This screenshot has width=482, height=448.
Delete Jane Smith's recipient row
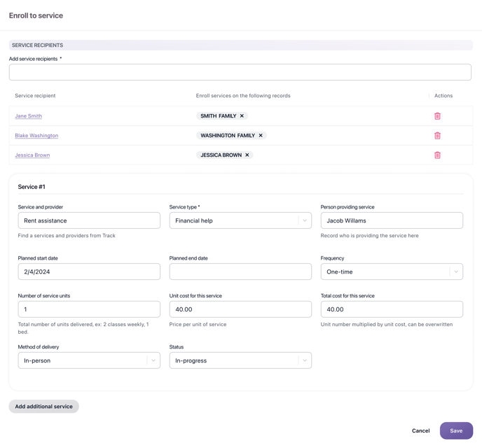click(437, 116)
